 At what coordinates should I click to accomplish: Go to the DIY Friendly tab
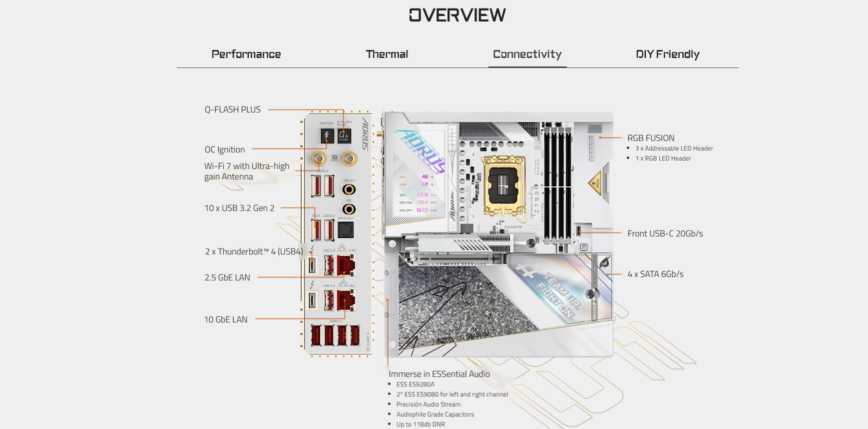pos(668,54)
